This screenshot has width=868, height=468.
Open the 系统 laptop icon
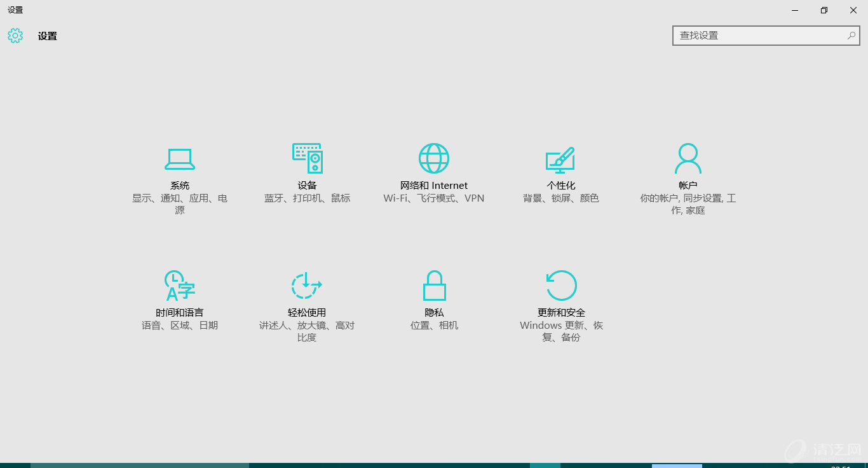pos(180,159)
